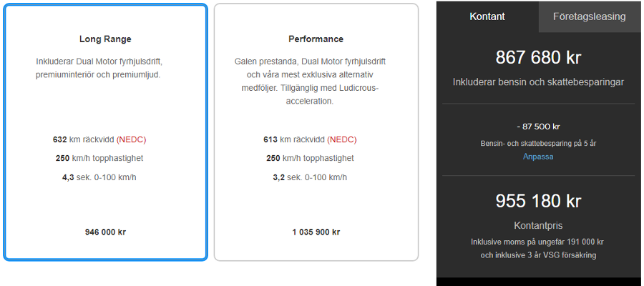Click the 1 035 900 kr price
644x286 pixels.
click(x=316, y=232)
